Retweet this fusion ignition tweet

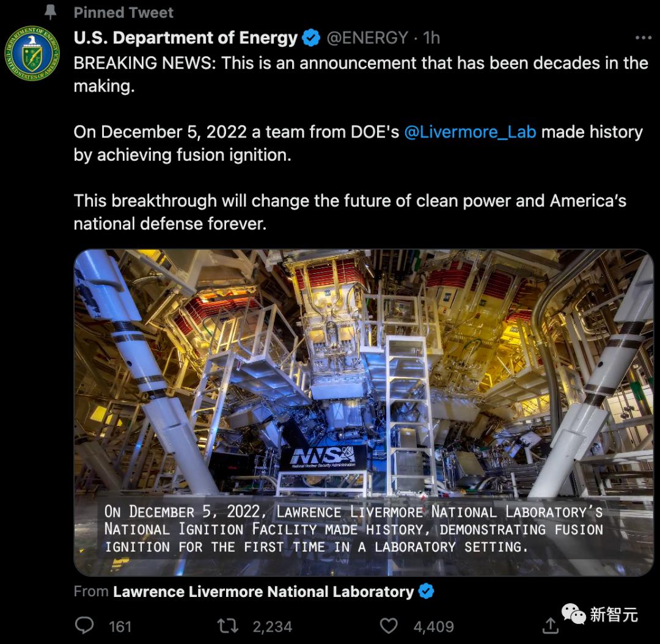tap(228, 626)
